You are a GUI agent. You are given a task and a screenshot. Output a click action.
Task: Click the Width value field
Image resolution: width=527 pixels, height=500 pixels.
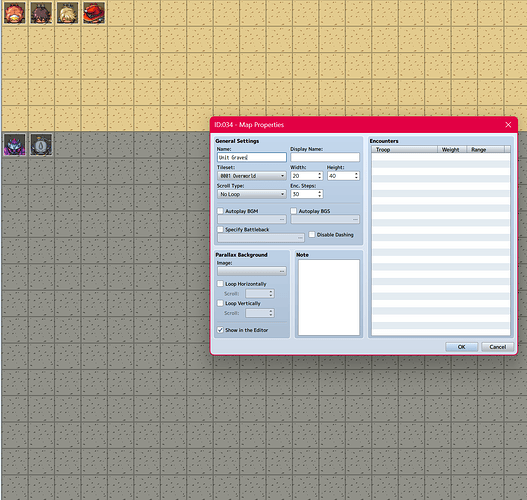303,176
